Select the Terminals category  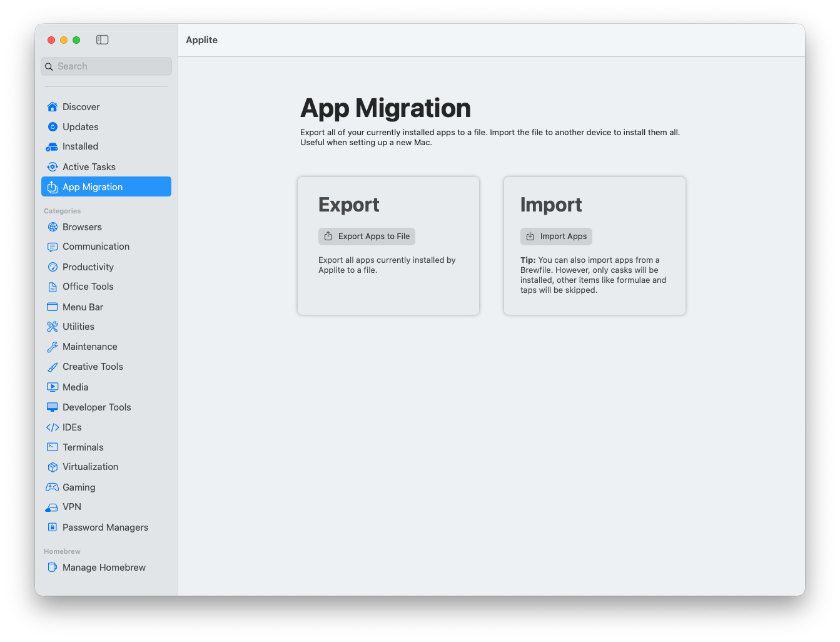pos(106,447)
